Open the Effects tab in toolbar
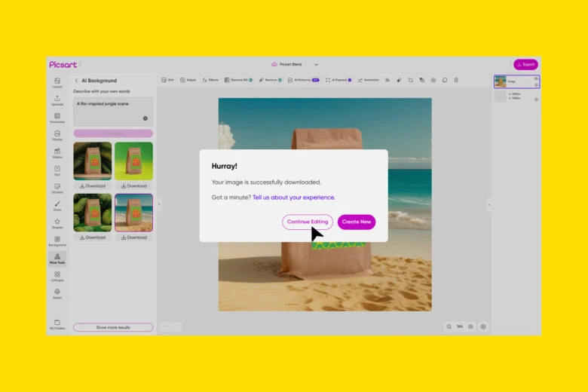 click(210, 79)
